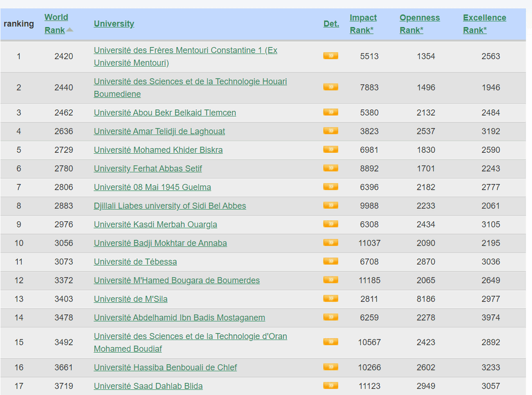Open details icon for Djillali Liabes university row
532x395 pixels.
click(x=330, y=205)
